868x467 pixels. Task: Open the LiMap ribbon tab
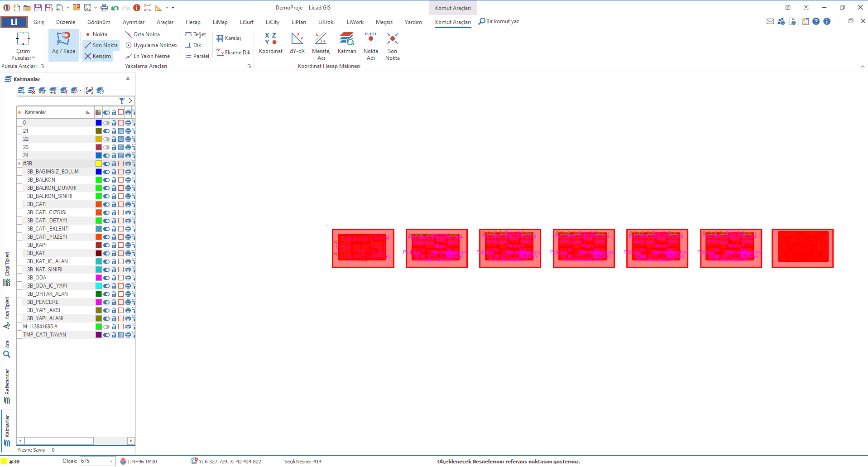[x=220, y=22]
